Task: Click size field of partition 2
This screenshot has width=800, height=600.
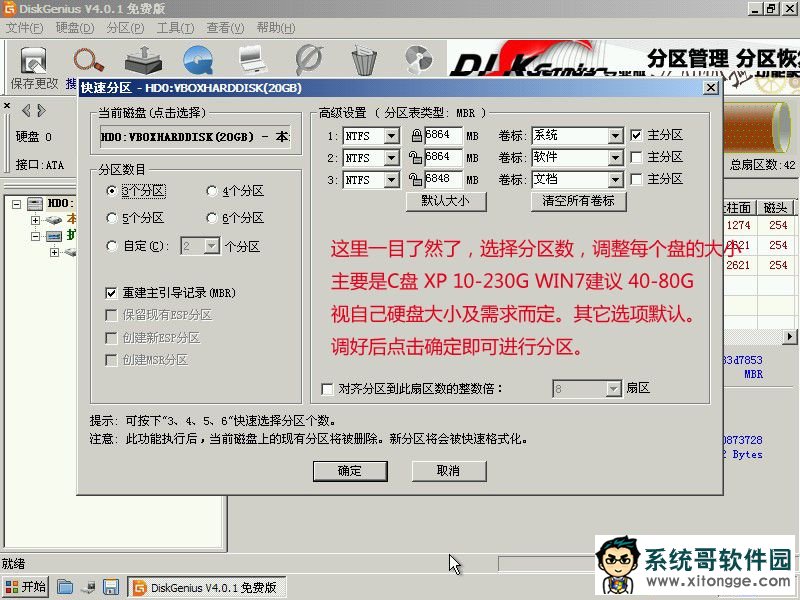Action: (443, 157)
